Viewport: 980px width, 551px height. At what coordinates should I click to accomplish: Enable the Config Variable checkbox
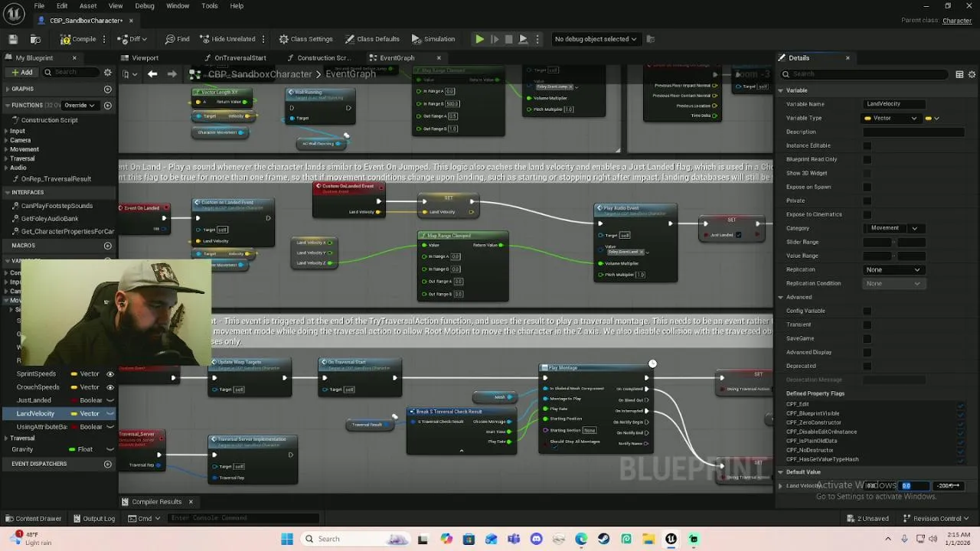point(867,311)
